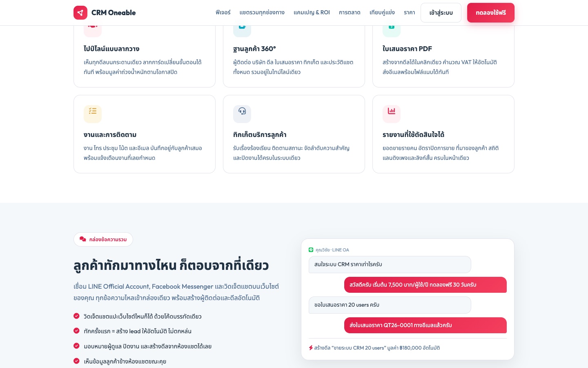Click the งานและการติดตาม card heading
The width and height of the screenshot is (588, 368).
110,135
